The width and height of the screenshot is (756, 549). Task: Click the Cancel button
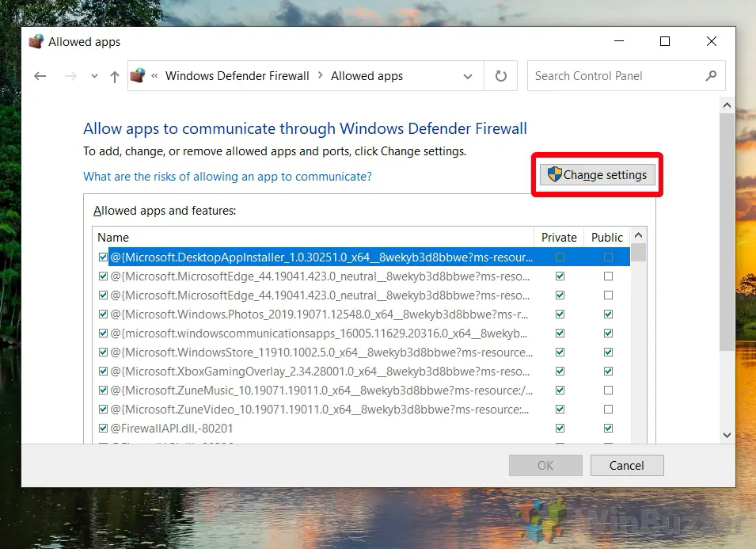point(627,466)
